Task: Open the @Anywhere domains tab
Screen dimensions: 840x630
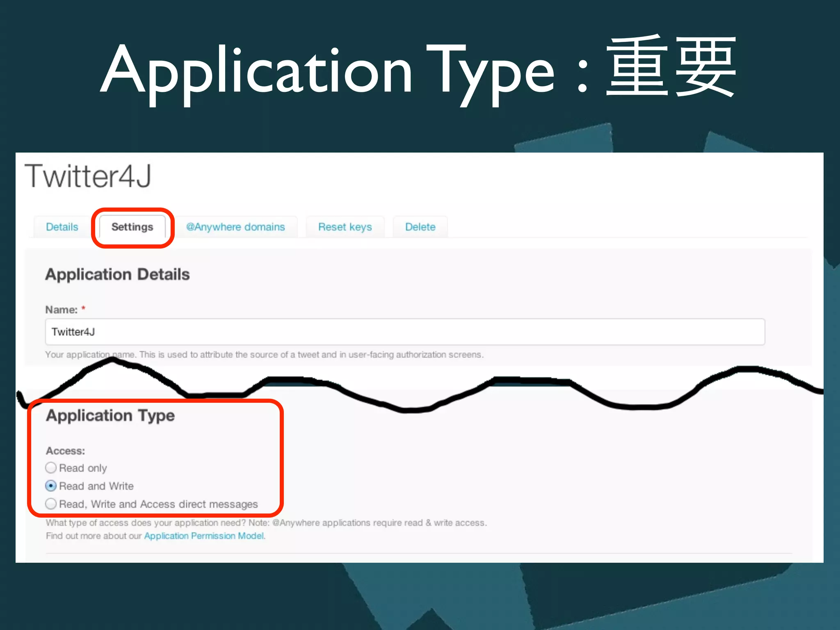Action: (x=235, y=227)
